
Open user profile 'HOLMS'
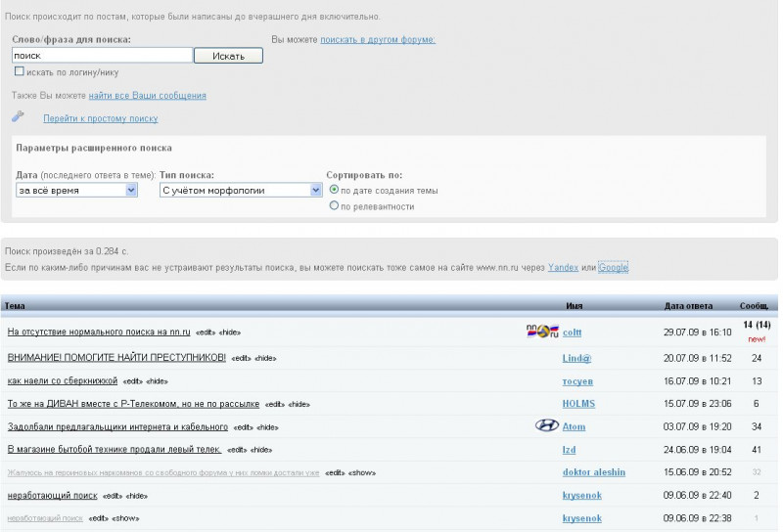pos(578,403)
